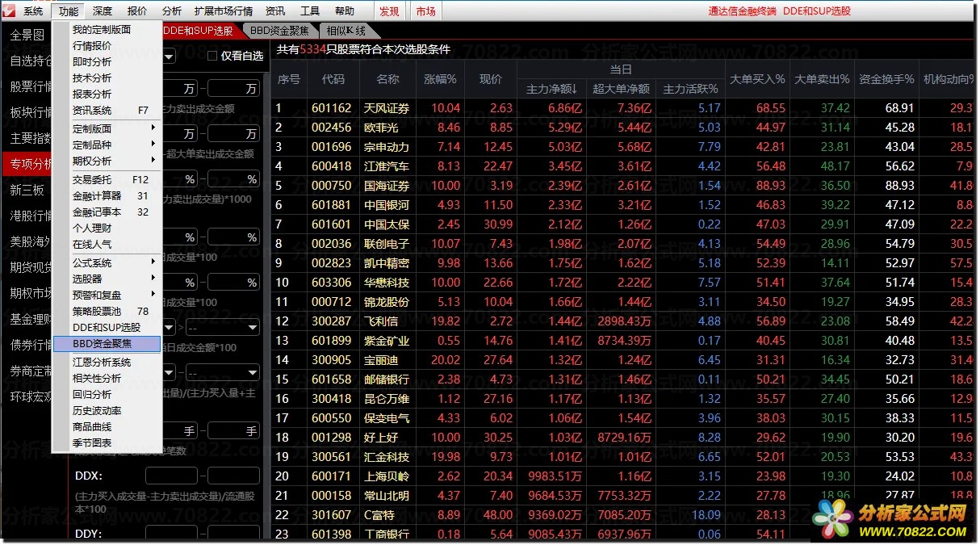This screenshot has height=545, width=980.
Task: Toggle the 仅看自选 checkbox
Action: click(212, 56)
